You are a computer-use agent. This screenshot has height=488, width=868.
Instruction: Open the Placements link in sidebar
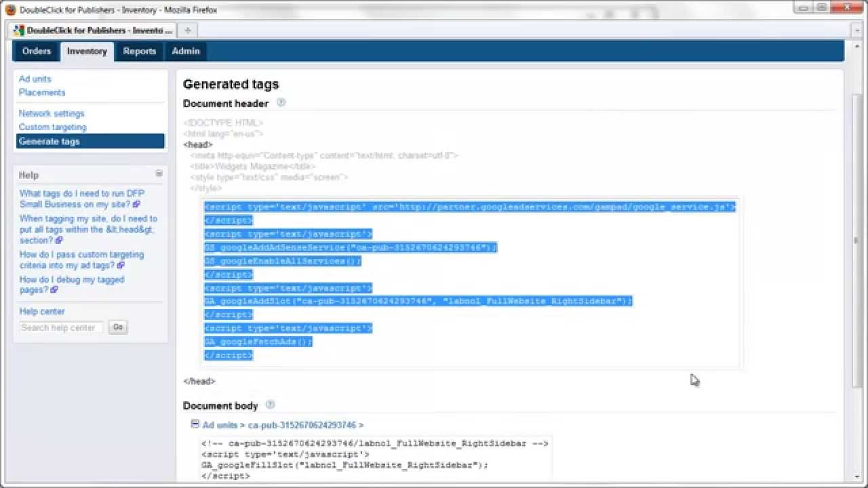(42, 92)
